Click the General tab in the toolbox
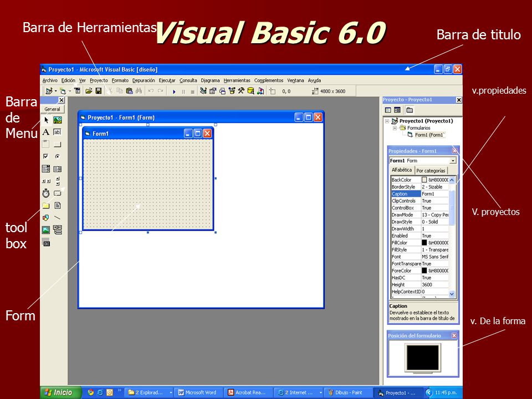This screenshot has width=532, height=399. [x=52, y=109]
